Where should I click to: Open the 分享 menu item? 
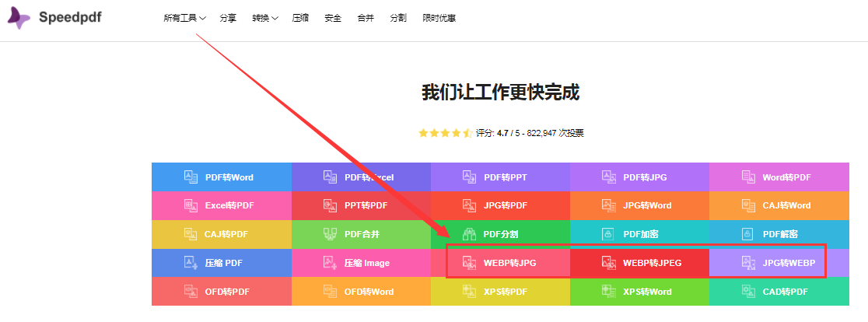[x=228, y=18]
